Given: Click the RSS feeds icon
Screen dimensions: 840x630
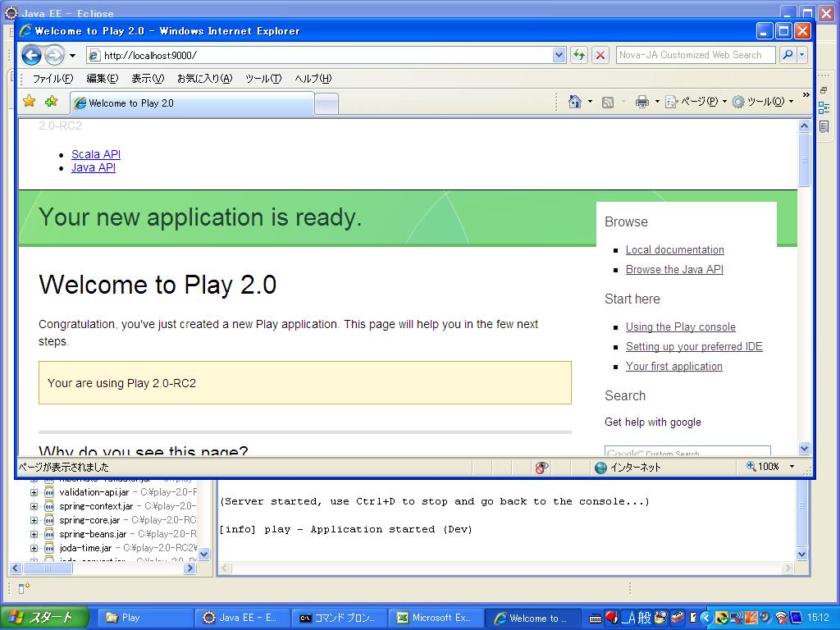Looking at the screenshot, I should click(608, 102).
